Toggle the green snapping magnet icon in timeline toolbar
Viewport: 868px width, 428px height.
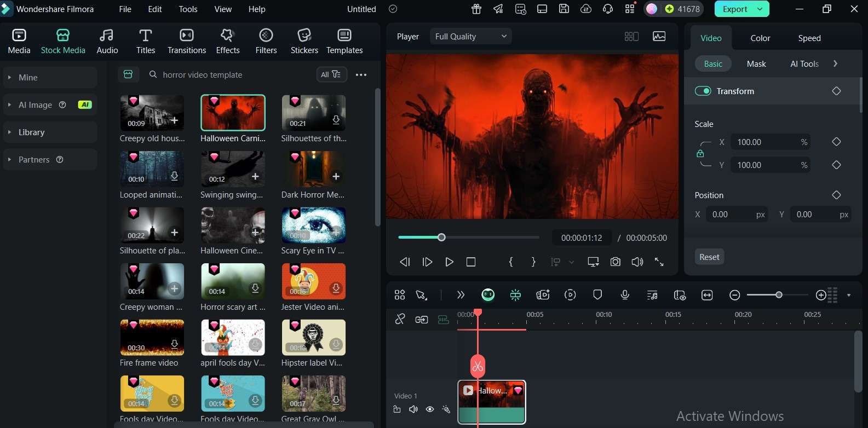(515, 295)
